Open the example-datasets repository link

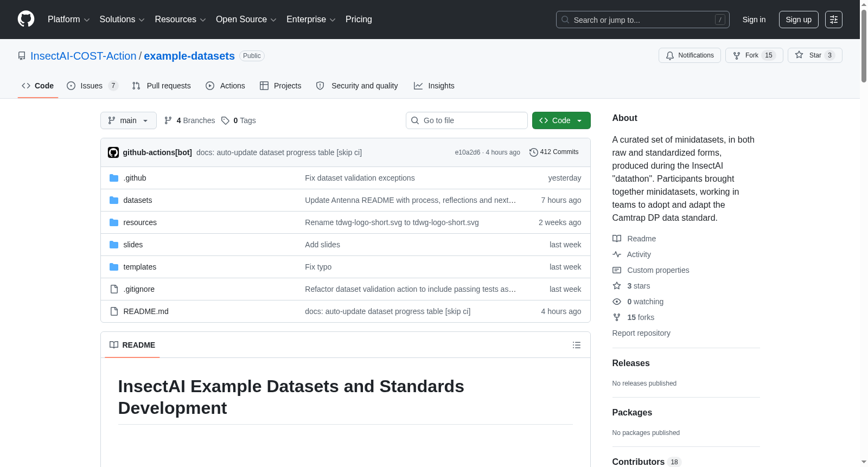(x=189, y=56)
